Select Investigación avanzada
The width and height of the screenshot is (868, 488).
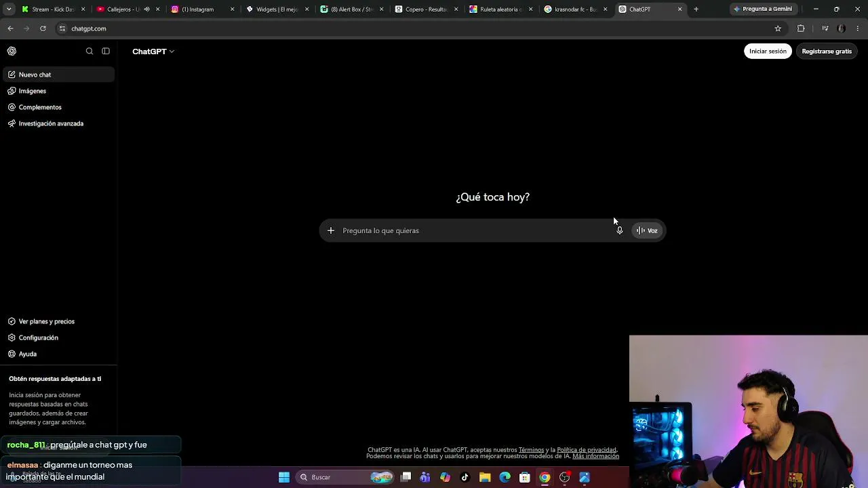(59, 123)
